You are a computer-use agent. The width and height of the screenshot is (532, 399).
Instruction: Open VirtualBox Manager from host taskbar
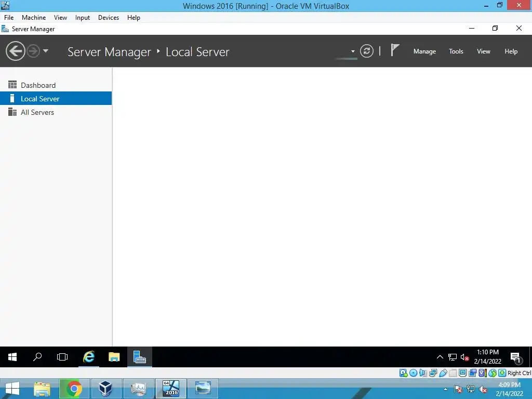pos(105,389)
